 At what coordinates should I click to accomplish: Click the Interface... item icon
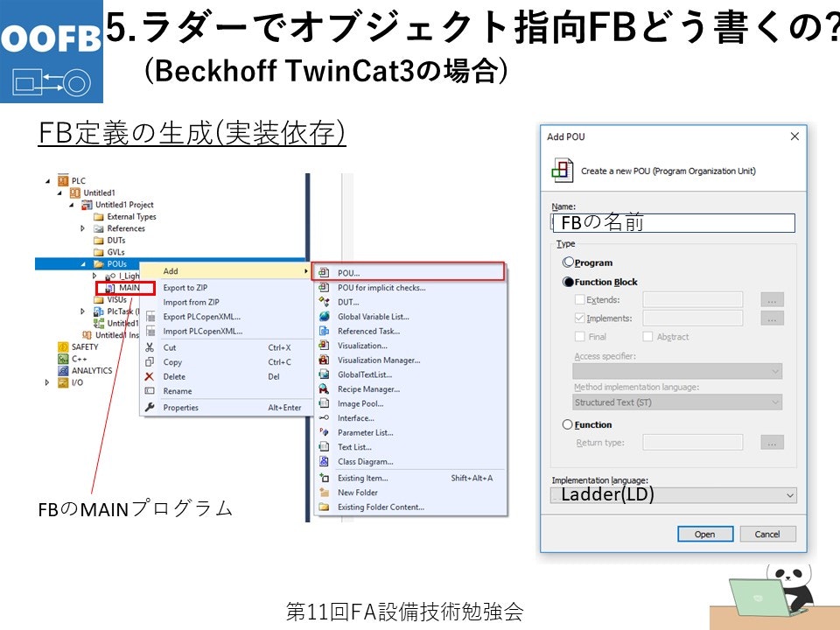coord(324,418)
